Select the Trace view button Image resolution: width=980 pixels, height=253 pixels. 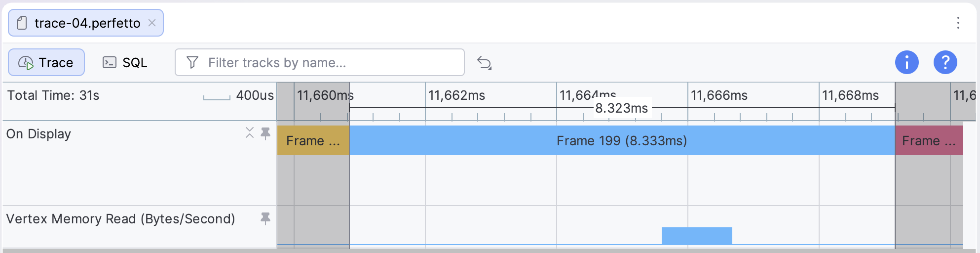(x=46, y=62)
